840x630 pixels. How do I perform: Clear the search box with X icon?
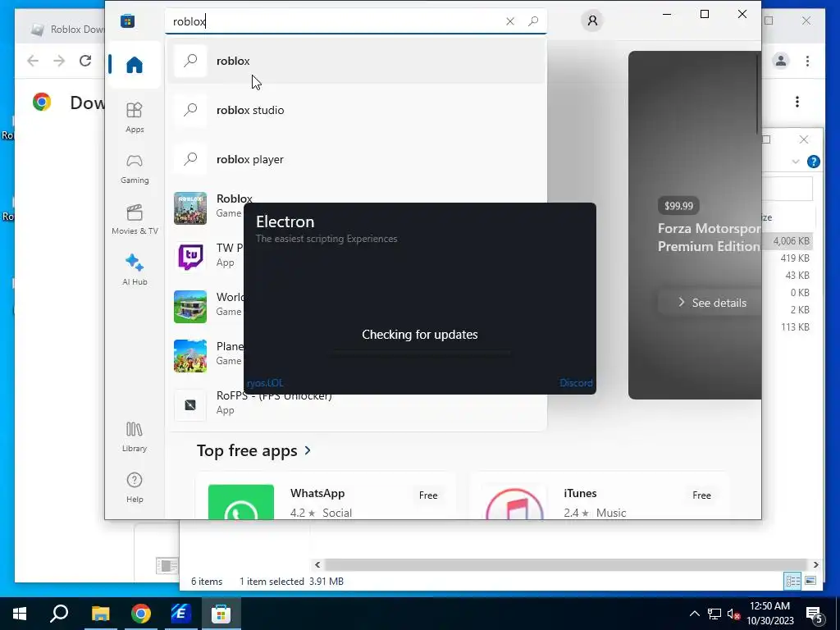click(510, 21)
